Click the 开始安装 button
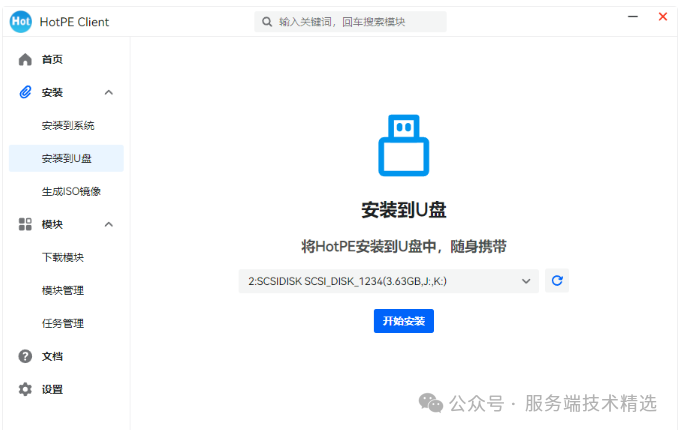The image size is (678, 430). 404,321
